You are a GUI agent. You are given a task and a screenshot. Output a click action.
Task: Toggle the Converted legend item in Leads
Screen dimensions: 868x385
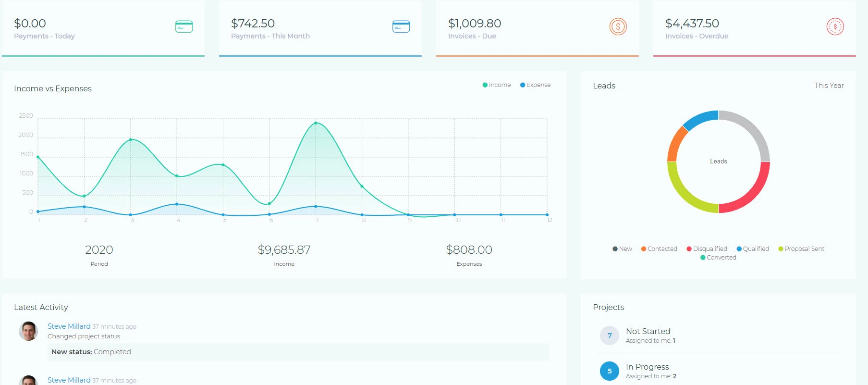718,258
